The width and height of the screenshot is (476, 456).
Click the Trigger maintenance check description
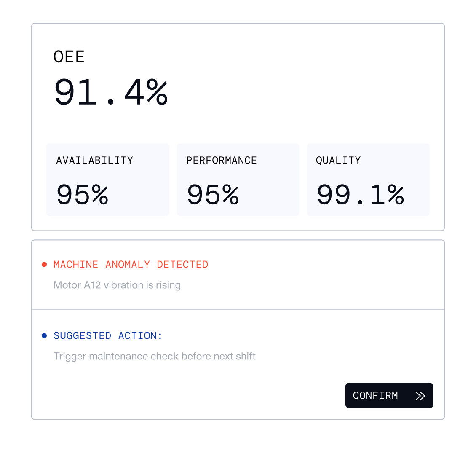coord(155,357)
